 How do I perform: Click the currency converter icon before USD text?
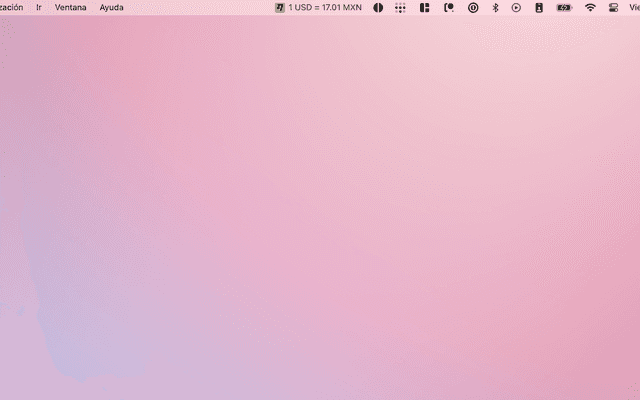280,7
